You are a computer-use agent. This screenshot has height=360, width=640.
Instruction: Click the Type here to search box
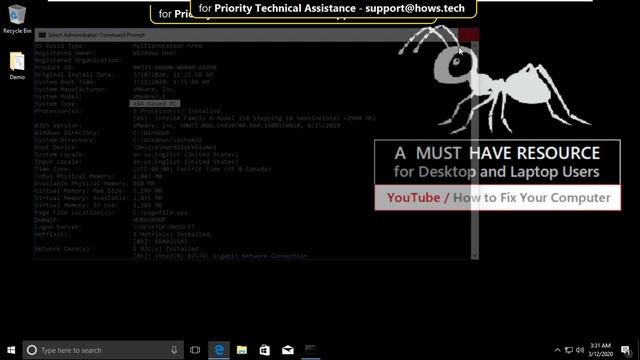click(x=103, y=350)
